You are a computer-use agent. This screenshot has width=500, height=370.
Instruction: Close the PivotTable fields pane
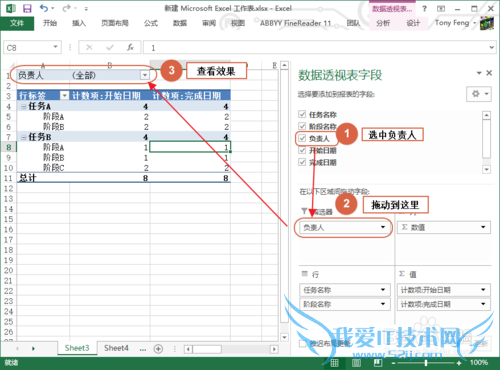489,73
